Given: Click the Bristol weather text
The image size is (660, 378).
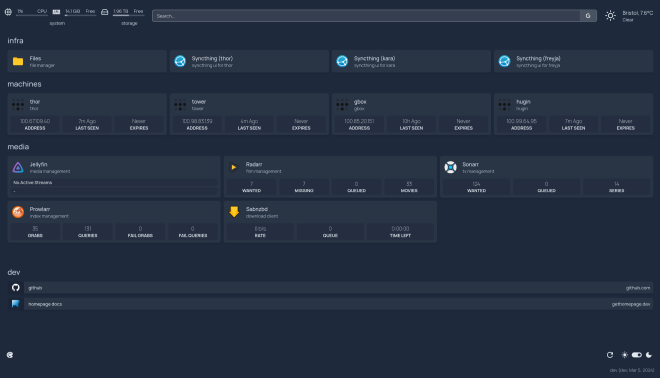Looking at the screenshot, I should [x=638, y=13].
